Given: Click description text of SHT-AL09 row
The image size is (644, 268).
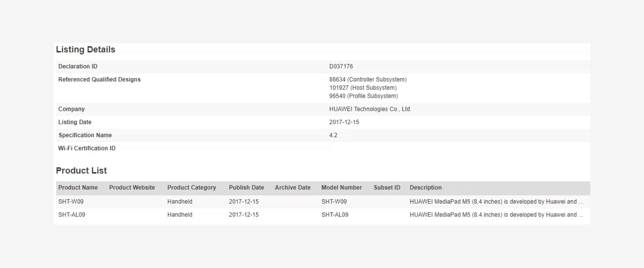Looking at the screenshot, I should tap(496, 215).
